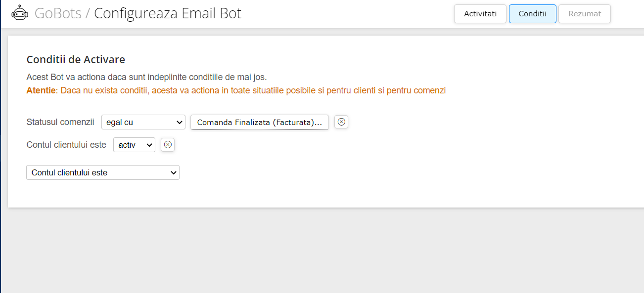Remove the Statusul comenzii condition
Viewport: 644px width, 293px height.
coord(341,122)
